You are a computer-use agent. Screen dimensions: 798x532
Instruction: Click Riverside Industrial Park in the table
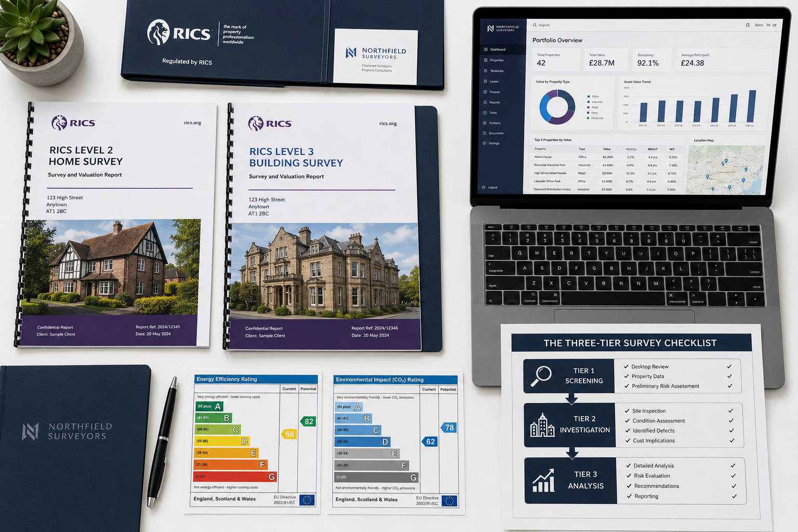click(550, 165)
